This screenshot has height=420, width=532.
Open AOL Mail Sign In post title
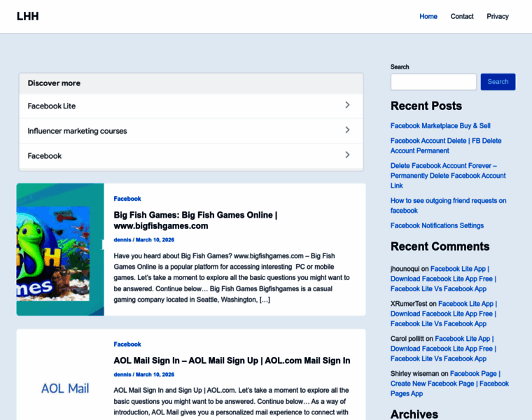coord(232,360)
